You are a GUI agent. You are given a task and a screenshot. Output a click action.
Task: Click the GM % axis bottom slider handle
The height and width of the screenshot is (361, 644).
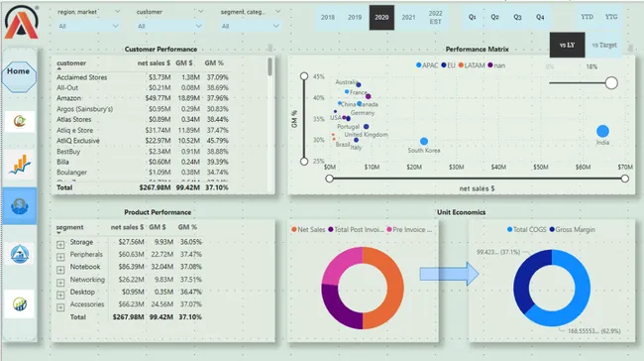tap(304, 162)
